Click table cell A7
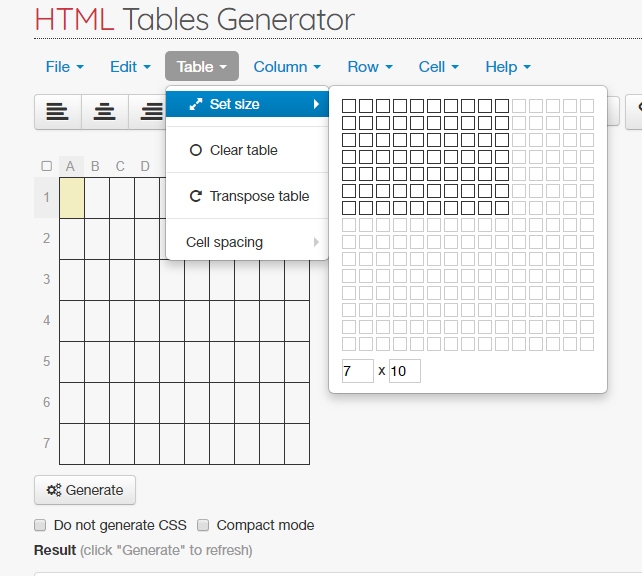This screenshot has height=576, width=642. [x=72, y=444]
